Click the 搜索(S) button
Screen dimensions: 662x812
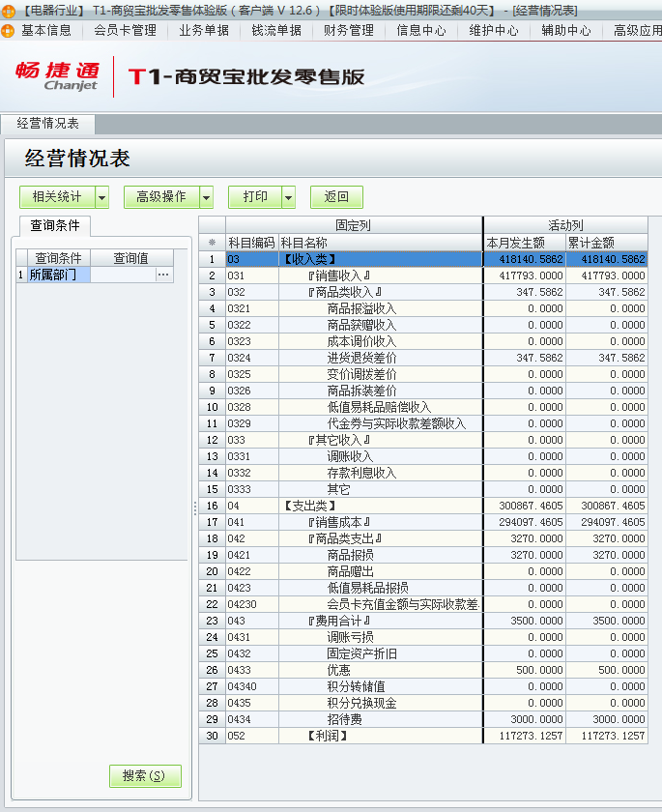click(145, 775)
